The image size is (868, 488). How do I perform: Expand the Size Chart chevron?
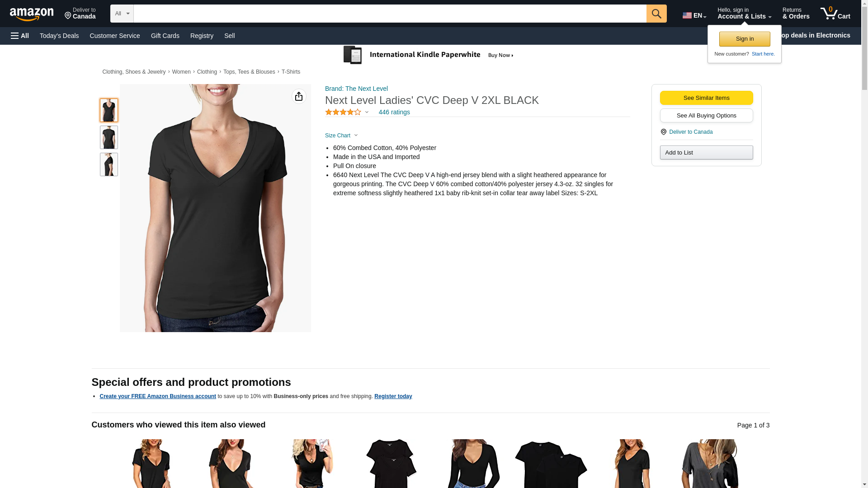click(356, 136)
